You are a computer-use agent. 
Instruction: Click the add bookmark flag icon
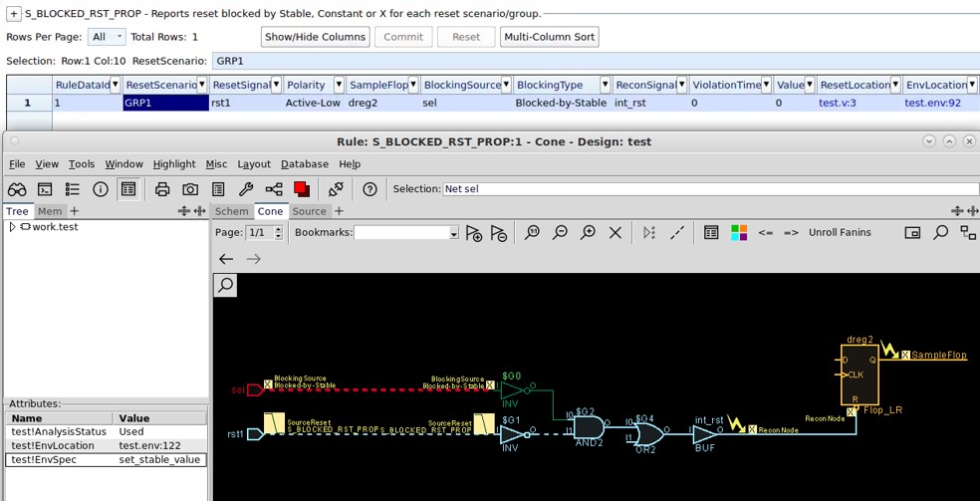tap(473, 233)
